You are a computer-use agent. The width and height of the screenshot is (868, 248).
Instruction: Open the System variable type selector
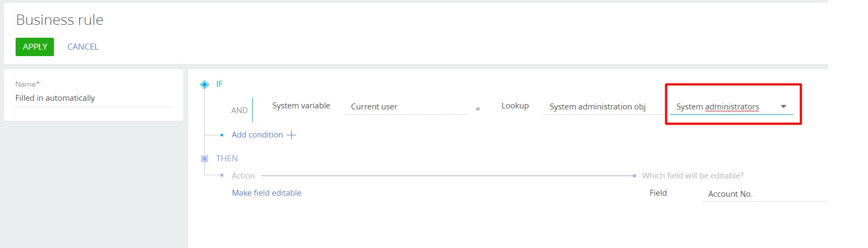(301, 106)
